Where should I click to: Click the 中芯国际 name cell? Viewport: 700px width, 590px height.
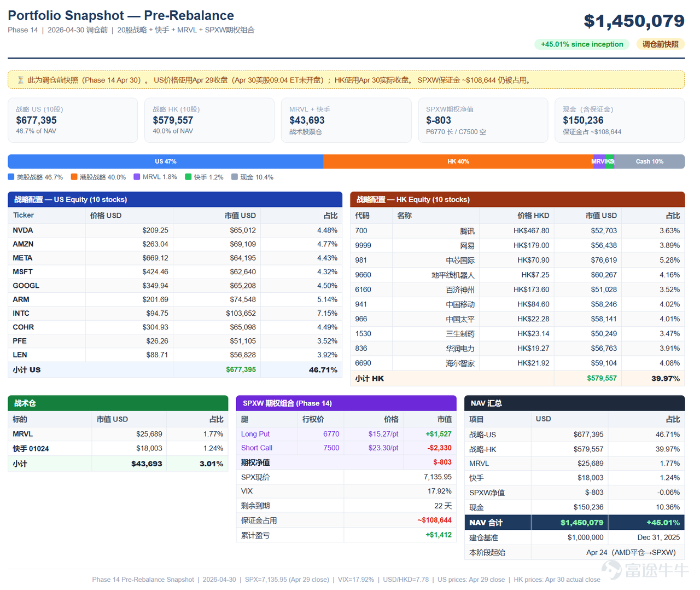pyautogui.click(x=436, y=260)
